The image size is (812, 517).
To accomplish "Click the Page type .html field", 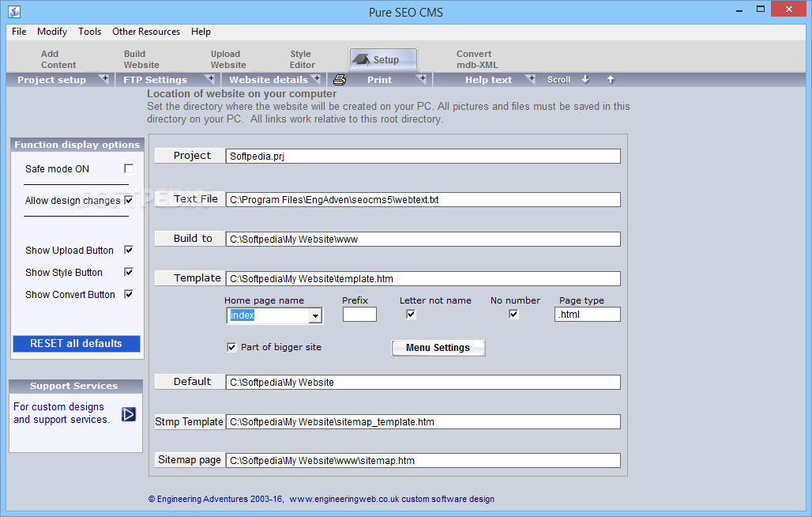I will 587,315.
